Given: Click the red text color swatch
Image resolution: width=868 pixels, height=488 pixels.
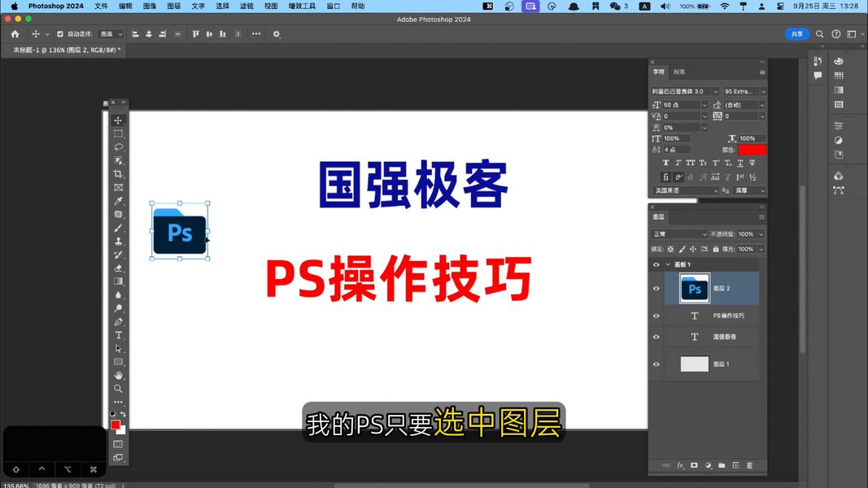Looking at the screenshot, I should tap(752, 150).
